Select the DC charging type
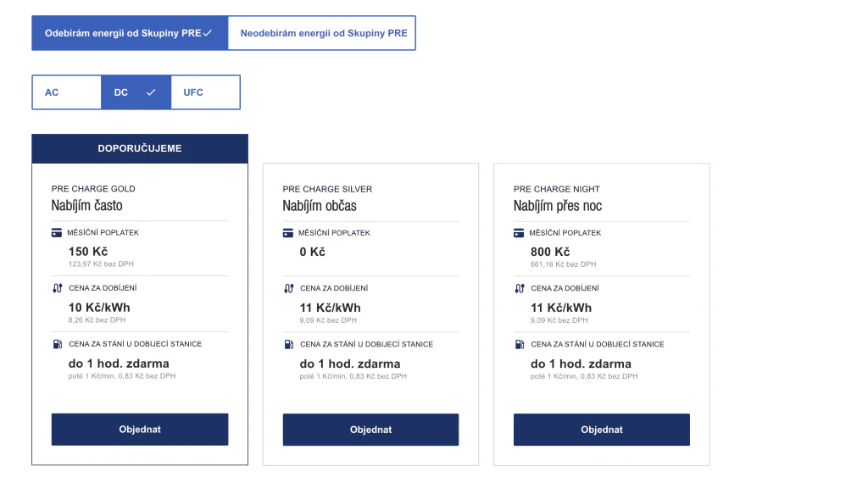This screenshot has height=494, width=868. [136, 92]
